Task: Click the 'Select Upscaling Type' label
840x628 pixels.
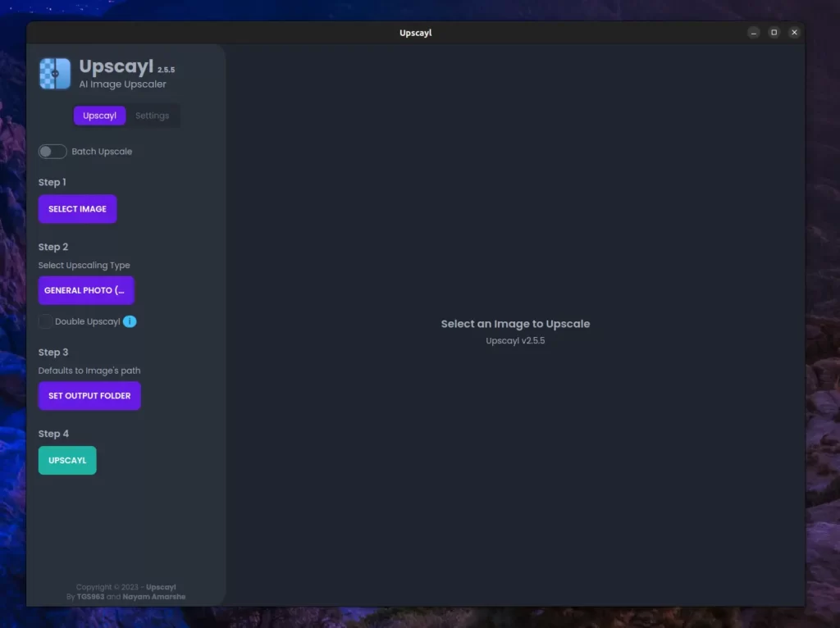Action: point(84,265)
